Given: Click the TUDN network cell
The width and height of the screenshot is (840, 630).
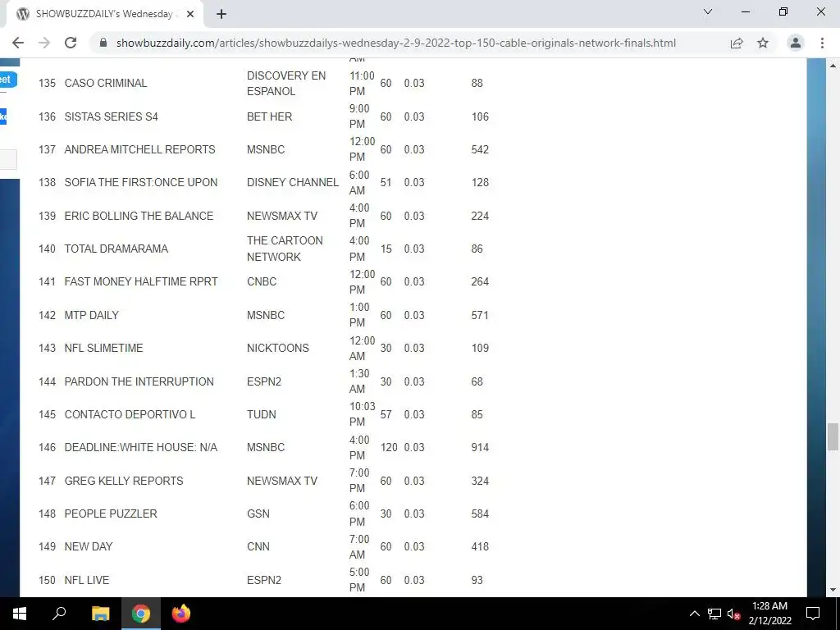Looking at the screenshot, I should point(262,414).
